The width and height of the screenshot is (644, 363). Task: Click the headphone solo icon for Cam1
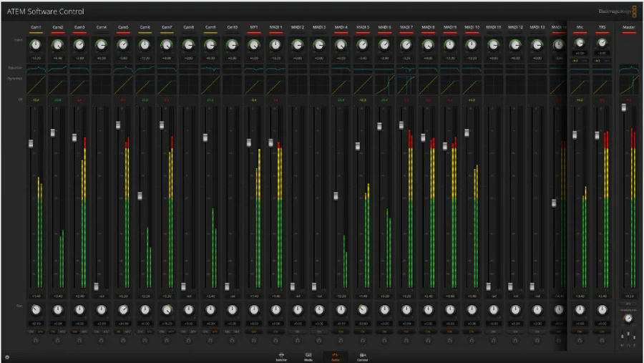(x=36, y=341)
